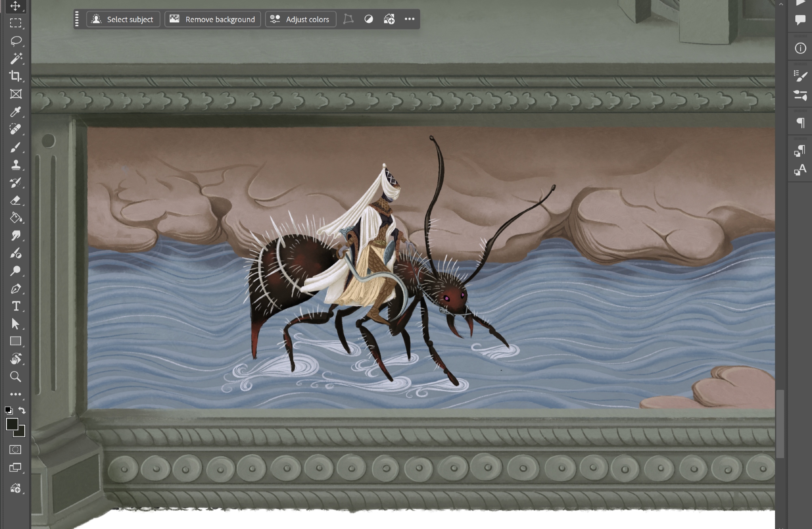Open the change screen mode options
The width and height of the screenshot is (812, 529).
tap(15, 467)
